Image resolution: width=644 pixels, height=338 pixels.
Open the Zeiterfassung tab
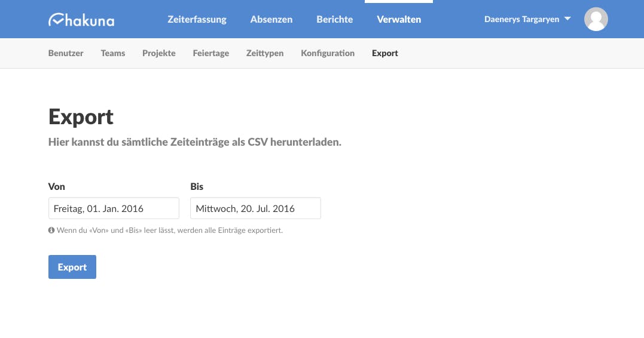197,19
